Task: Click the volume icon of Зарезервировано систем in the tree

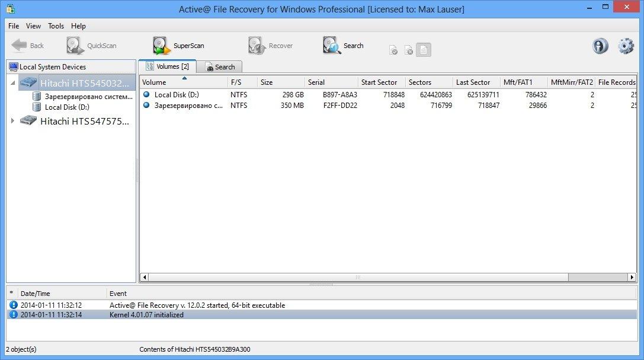Action: pos(37,97)
